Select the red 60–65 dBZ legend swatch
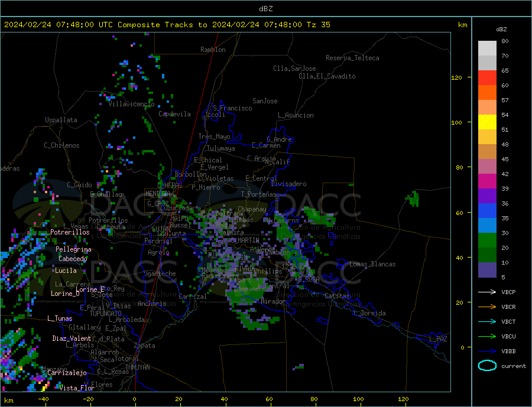Viewport: 532px width, 407px height. 487,77
